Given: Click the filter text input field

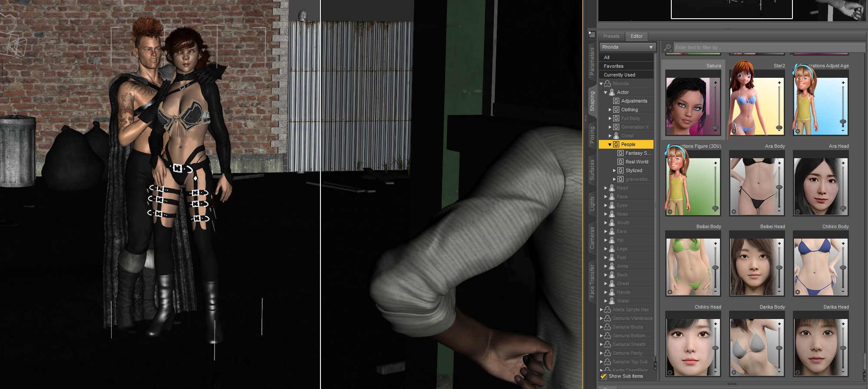Looking at the screenshot, I should coord(769,47).
